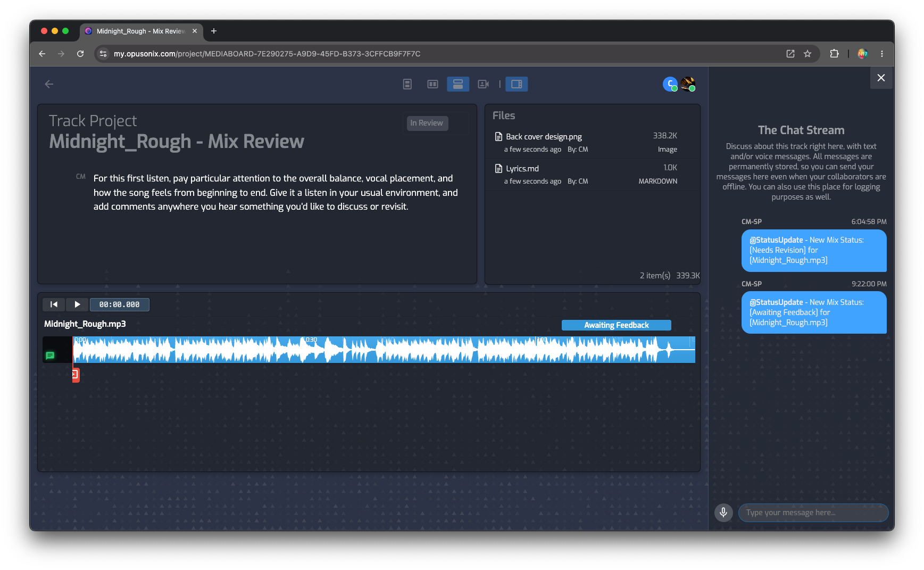The height and width of the screenshot is (570, 924).
Task: Skip to the start of the track
Action: pyautogui.click(x=54, y=304)
